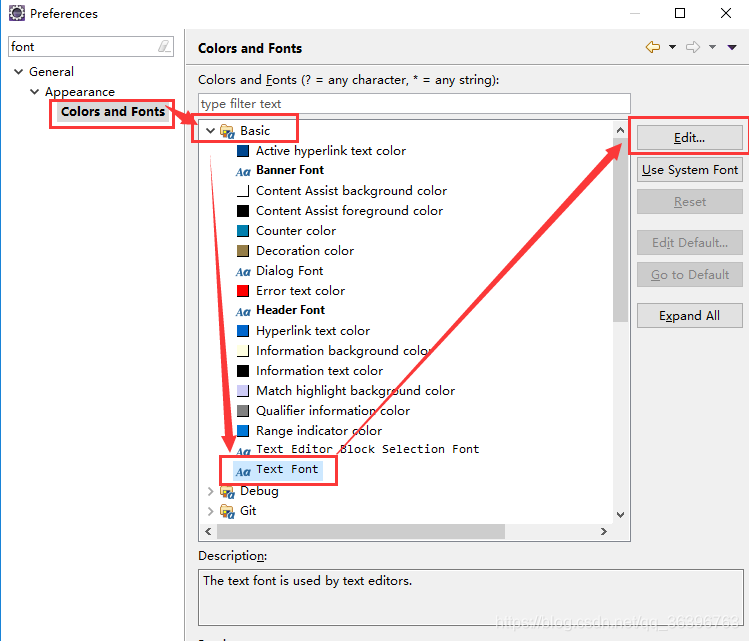Select the Counter color entry
This screenshot has width=749, height=641.
click(x=296, y=231)
